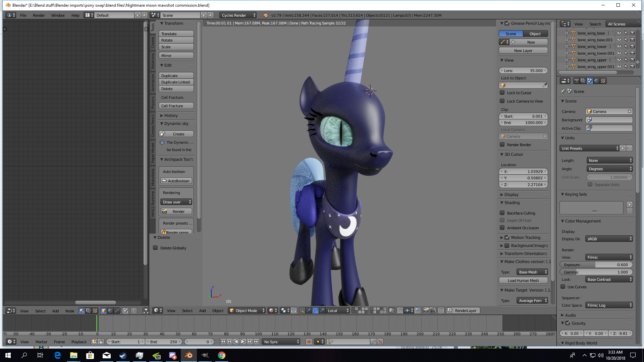The image size is (644, 362).
Task: Switch to the Object tab in Grease Pencil Layers
Action: coord(535,34)
